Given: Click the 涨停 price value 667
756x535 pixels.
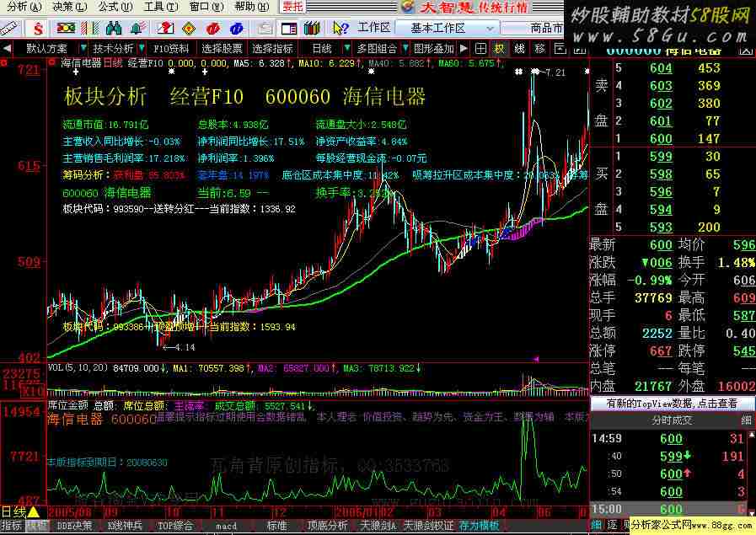Looking at the screenshot, I should click(x=661, y=350).
